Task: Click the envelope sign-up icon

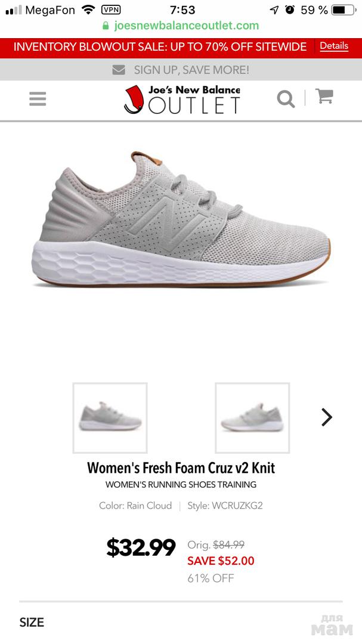Action: (119, 70)
